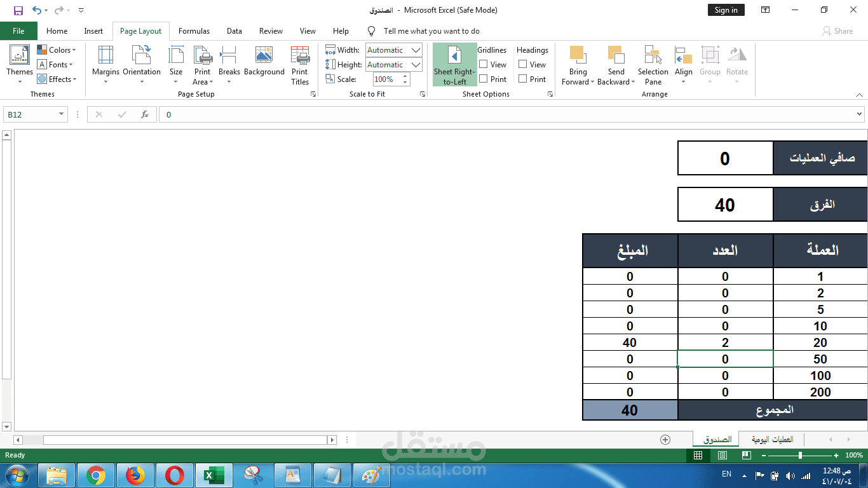
Task: Open Firefox from the taskbar
Action: coord(135,475)
